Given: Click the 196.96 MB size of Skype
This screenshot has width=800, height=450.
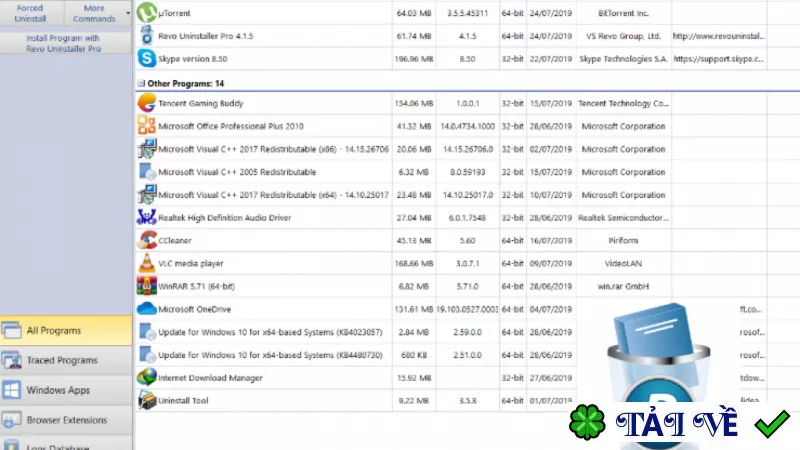Looking at the screenshot, I should (414, 59).
